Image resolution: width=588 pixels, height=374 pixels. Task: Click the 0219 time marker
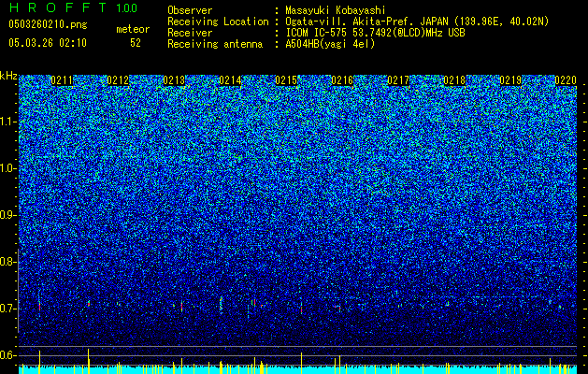coord(510,80)
